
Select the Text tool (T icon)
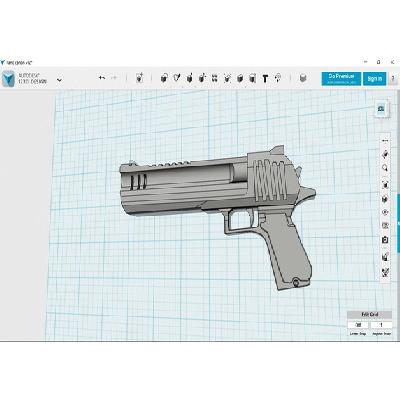coord(265,79)
